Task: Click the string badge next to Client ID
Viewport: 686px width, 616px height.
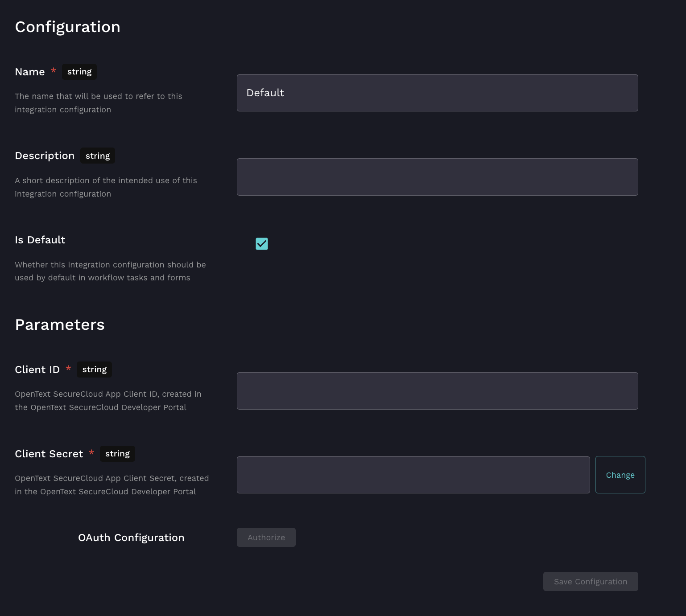Action: coord(95,370)
